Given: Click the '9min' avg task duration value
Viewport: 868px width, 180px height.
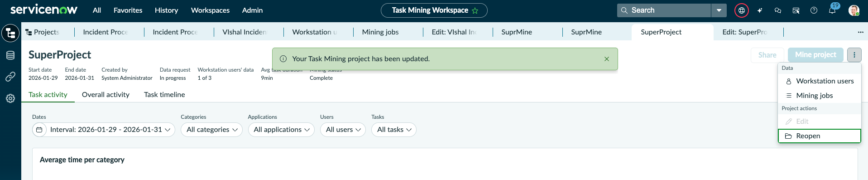Looking at the screenshot, I should tap(267, 78).
